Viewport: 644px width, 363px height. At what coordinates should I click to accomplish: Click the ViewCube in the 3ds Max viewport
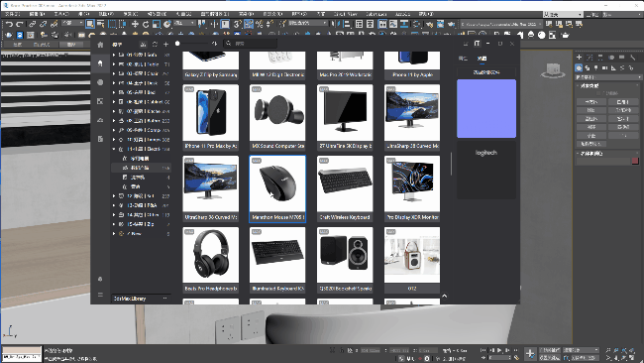553,70
